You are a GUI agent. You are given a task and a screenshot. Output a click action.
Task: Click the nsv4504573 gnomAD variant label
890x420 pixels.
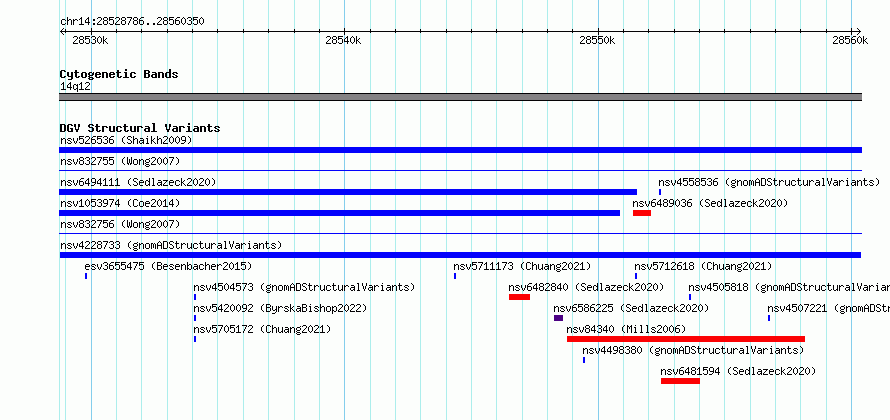304,287
